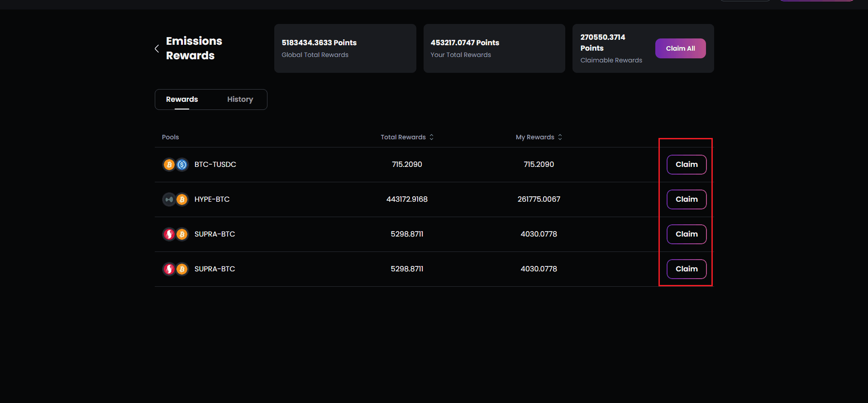Click the Bitcoin icon in HYPE-BTC row
Image resolution: width=868 pixels, height=403 pixels.
tap(182, 199)
